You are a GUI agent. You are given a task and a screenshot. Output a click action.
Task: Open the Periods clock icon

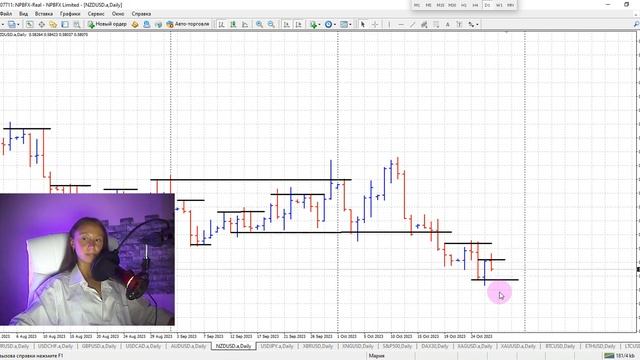point(328,24)
